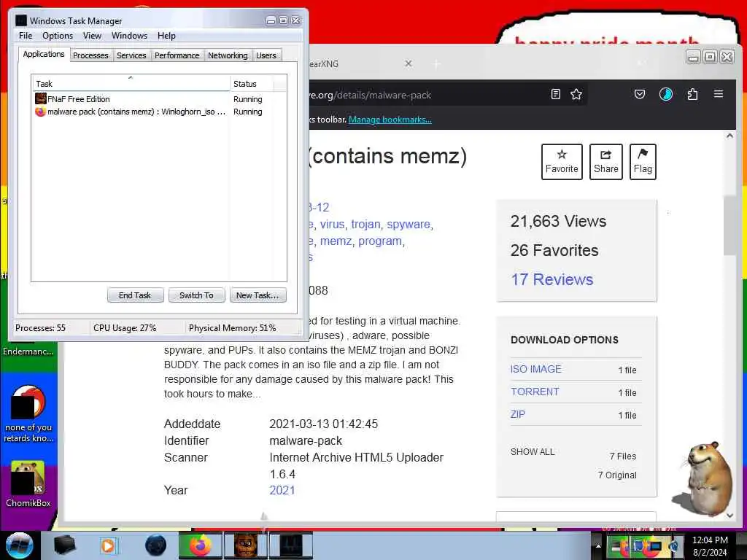Image resolution: width=747 pixels, height=560 pixels.
Task: Open the File menu in Task Manager
Action: tap(26, 36)
